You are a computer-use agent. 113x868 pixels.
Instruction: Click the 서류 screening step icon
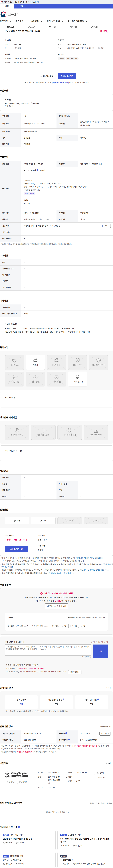pos(17,521)
